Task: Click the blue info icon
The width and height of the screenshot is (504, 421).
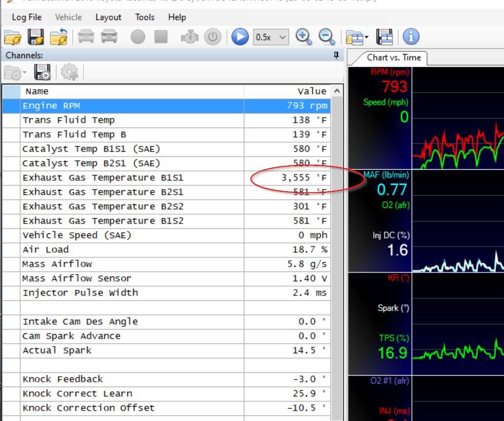Action: tap(411, 36)
